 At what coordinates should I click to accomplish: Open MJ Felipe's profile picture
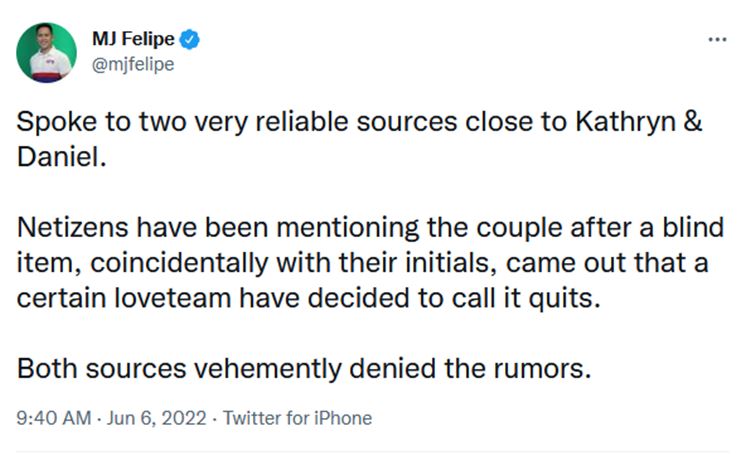tap(46, 53)
